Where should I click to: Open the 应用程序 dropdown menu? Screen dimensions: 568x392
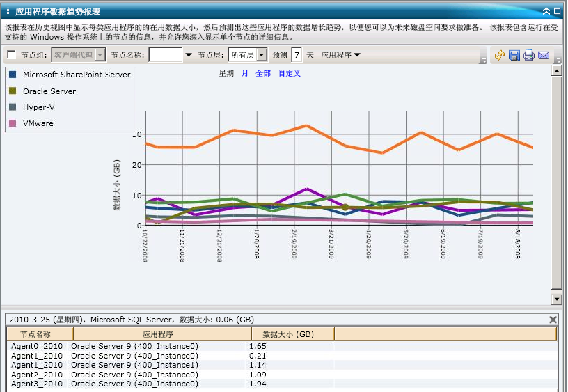(340, 55)
